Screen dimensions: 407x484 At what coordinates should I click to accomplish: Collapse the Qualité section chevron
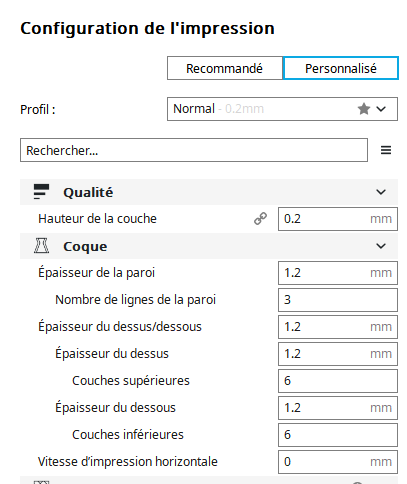pos(381,192)
